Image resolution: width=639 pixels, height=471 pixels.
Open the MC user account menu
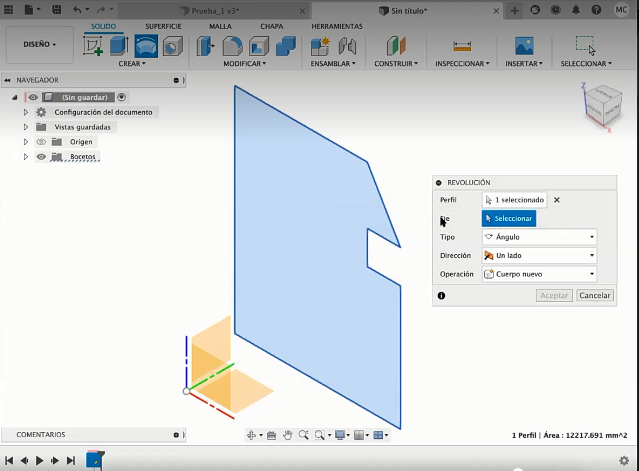(x=621, y=10)
